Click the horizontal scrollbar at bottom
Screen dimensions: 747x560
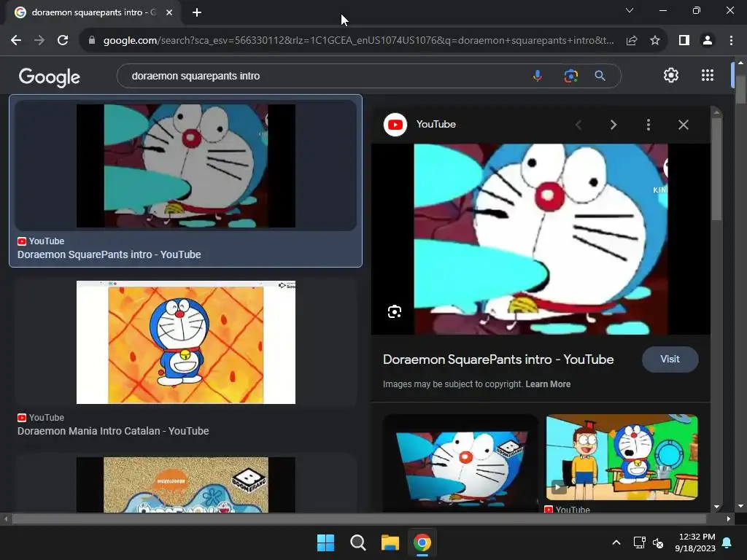point(359,519)
